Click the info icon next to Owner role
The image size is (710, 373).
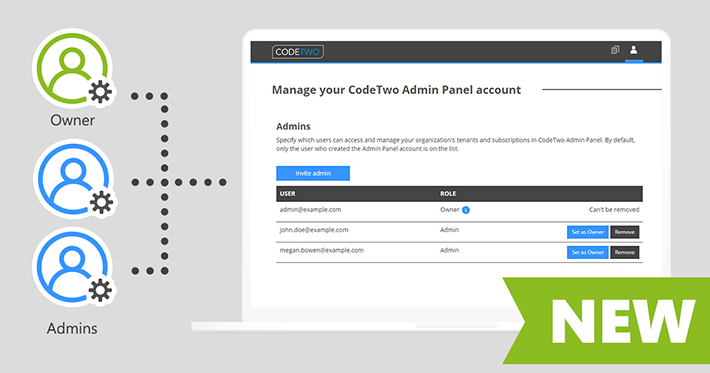pos(465,210)
